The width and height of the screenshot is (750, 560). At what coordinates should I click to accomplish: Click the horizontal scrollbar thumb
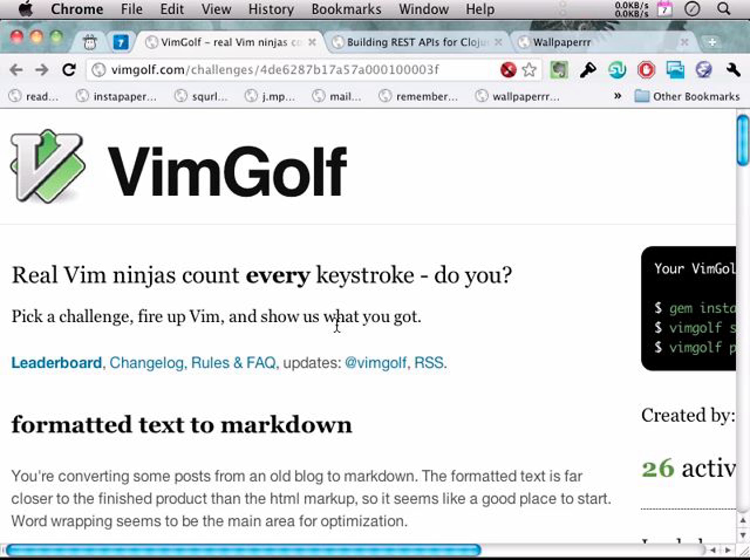click(x=243, y=550)
